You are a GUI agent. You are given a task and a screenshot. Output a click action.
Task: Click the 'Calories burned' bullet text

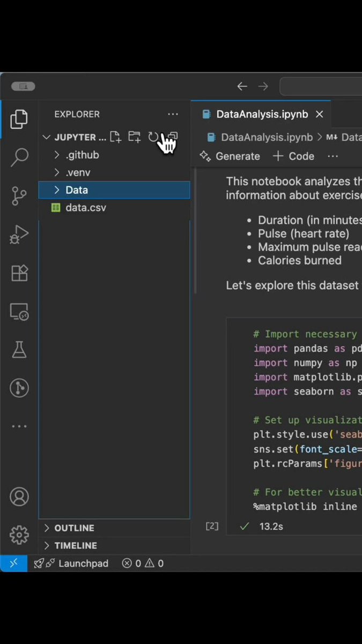(300, 260)
